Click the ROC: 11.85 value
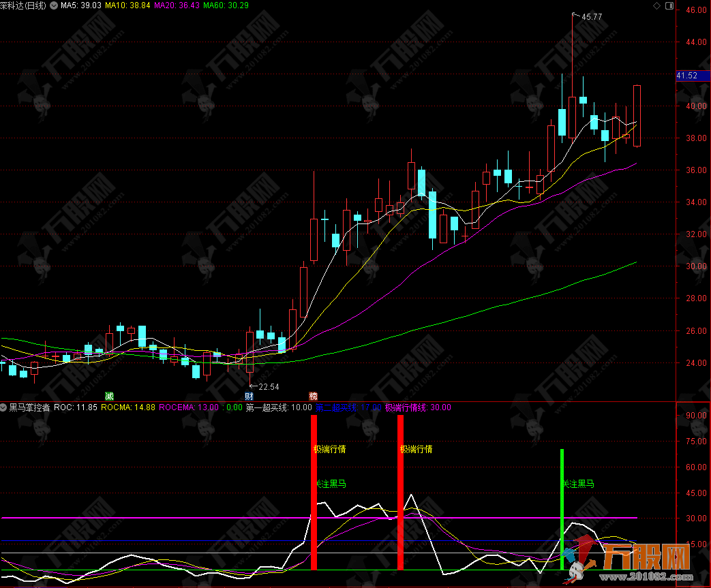Viewport: 711px width, 588px height. [76, 407]
